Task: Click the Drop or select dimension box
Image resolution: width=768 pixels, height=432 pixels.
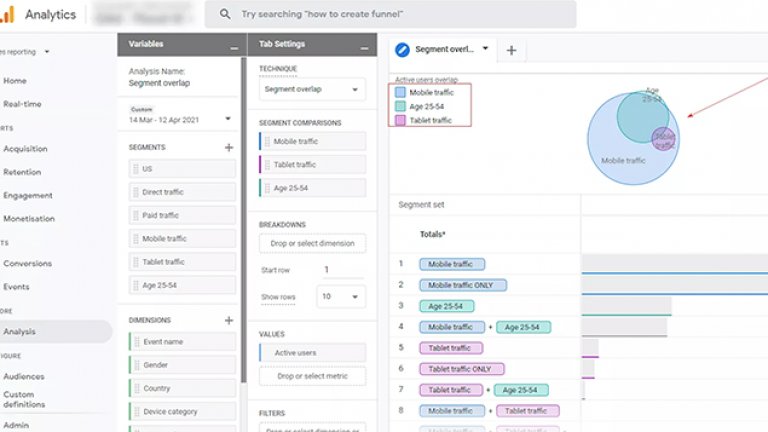Action: pyautogui.click(x=312, y=243)
